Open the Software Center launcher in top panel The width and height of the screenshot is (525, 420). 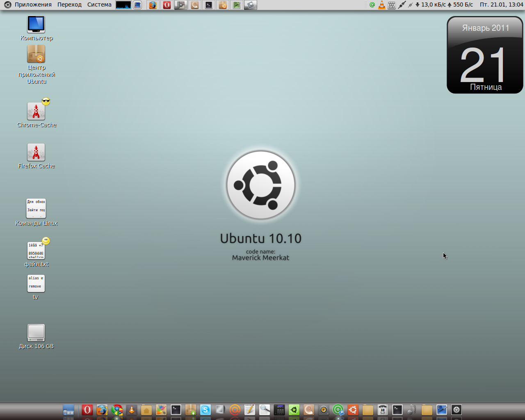[223, 5]
